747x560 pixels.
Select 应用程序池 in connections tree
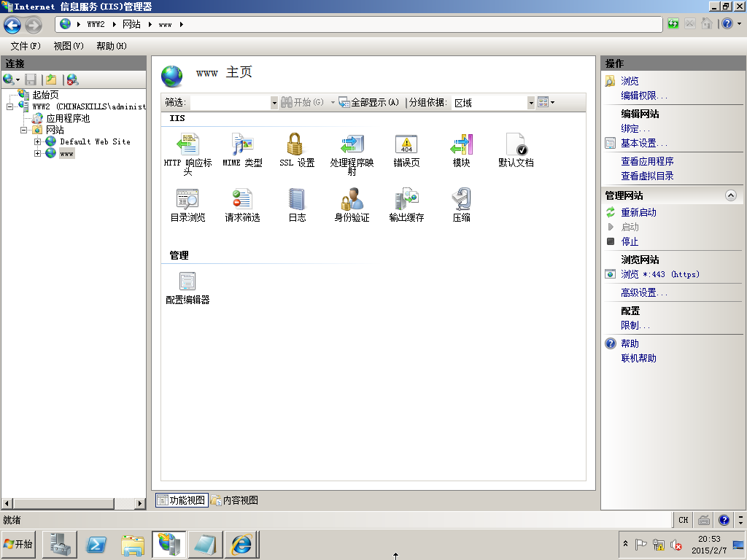(68, 118)
